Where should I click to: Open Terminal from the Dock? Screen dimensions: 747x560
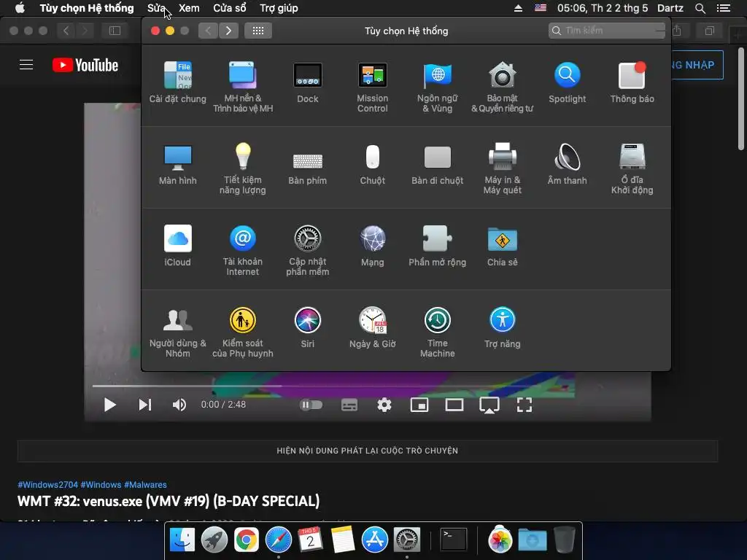[453, 540]
